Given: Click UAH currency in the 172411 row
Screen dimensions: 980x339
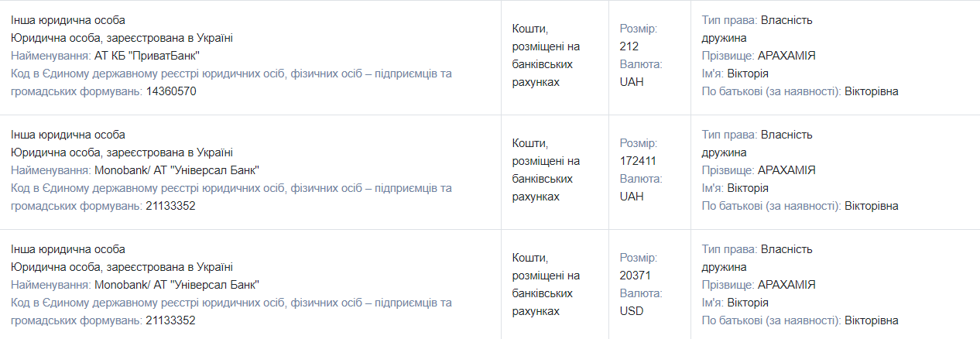Looking at the screenshot, I should point(632,197).
